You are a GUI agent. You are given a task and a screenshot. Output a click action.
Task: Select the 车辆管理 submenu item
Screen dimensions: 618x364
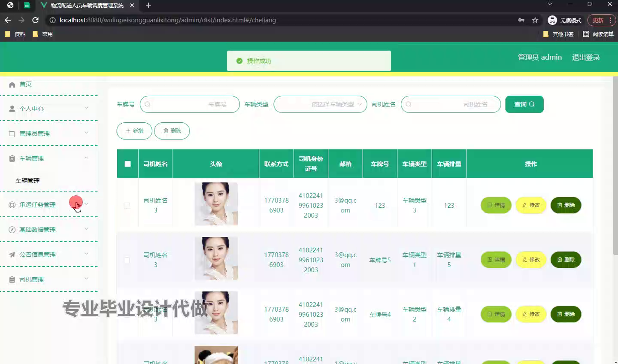pyautogui.click(x=27, y=181)
